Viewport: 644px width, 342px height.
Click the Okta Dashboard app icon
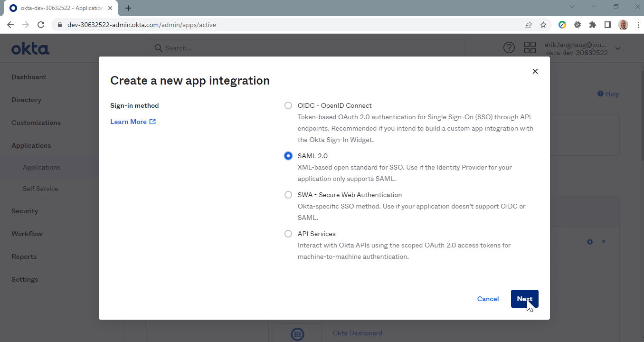[x=298, y=334]
